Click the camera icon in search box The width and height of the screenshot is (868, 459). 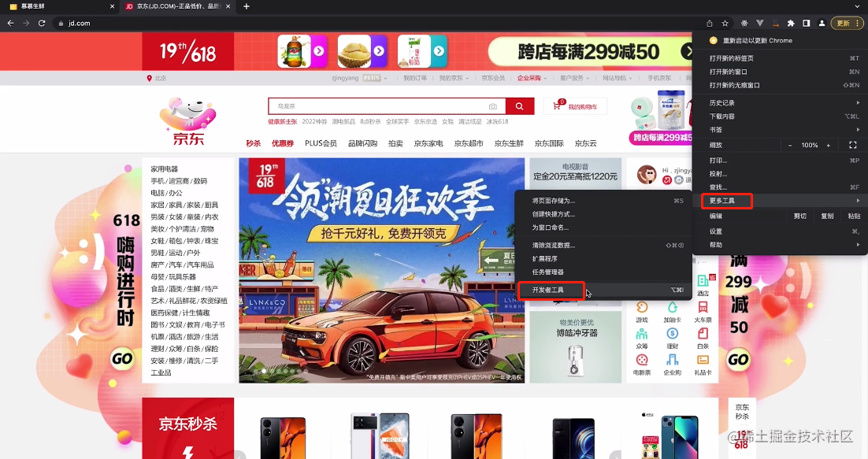[492, 106]
